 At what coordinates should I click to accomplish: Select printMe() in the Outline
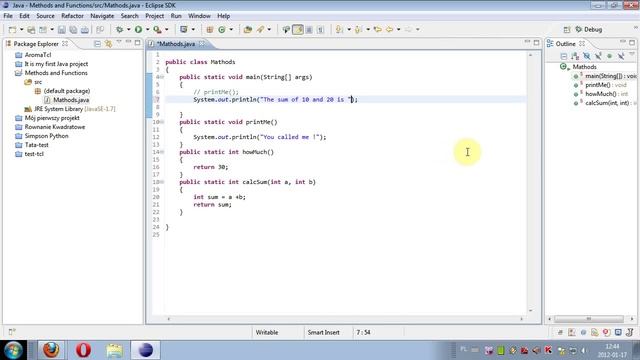click(x=598, y=85)
